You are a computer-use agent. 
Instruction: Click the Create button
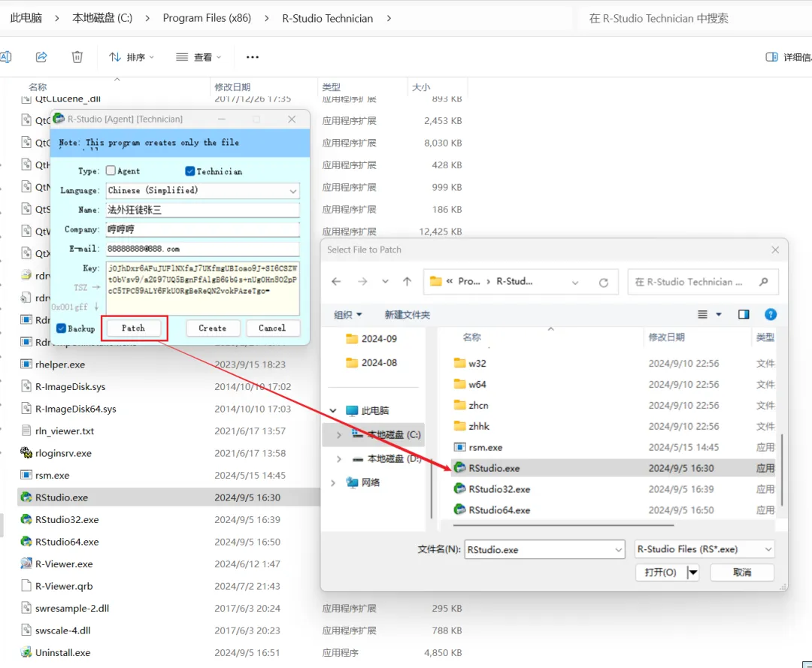(x=213, y=328)
